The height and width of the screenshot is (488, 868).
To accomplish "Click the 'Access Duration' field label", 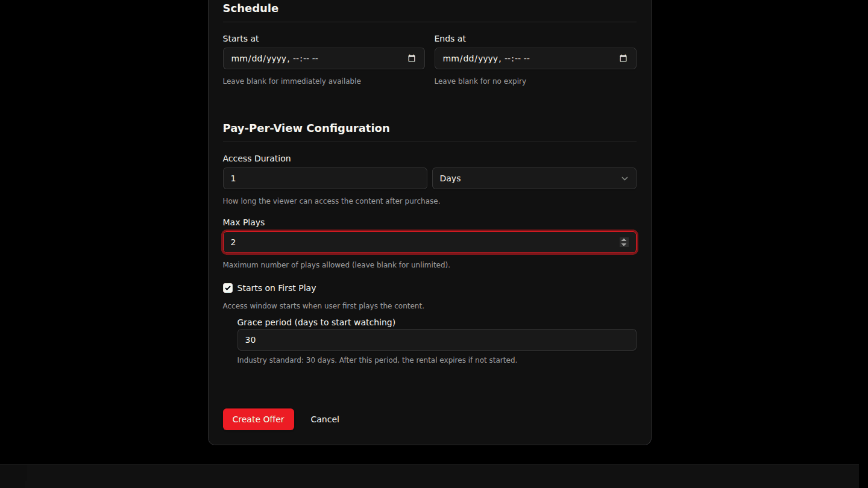I will (x=257, y=158).
